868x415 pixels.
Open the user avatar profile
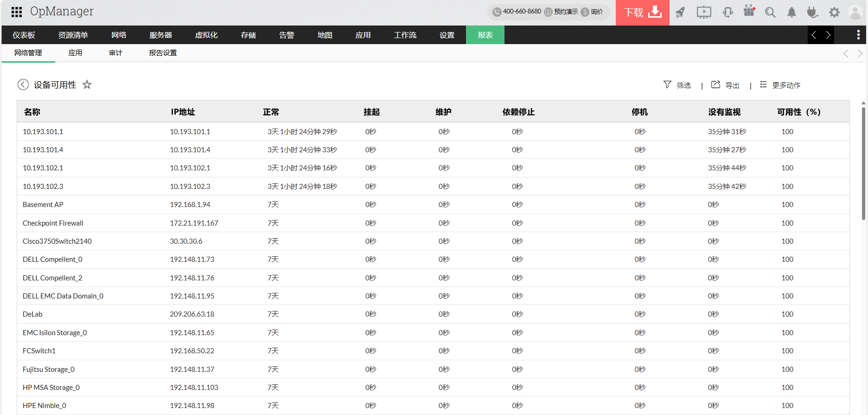(855, 13)
